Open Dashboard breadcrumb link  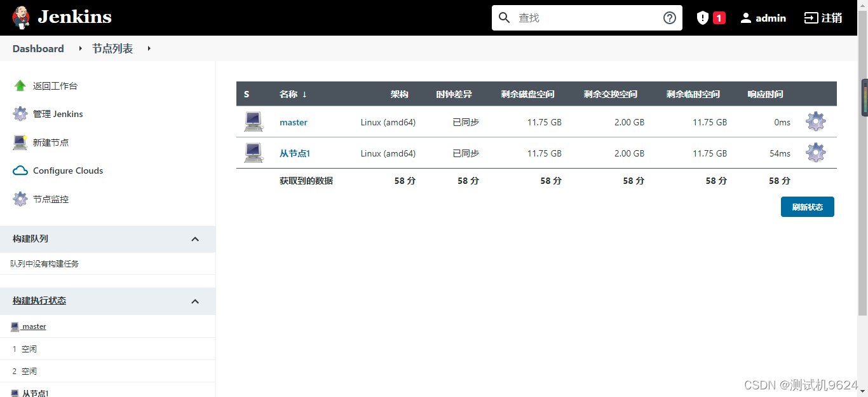tap(38, 48)
